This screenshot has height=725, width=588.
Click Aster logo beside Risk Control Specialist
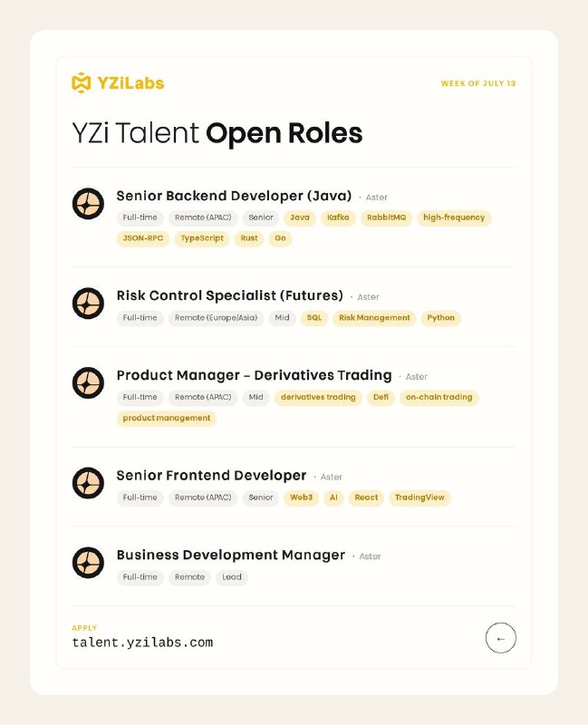pyautogui.click(x=88, y=304)
